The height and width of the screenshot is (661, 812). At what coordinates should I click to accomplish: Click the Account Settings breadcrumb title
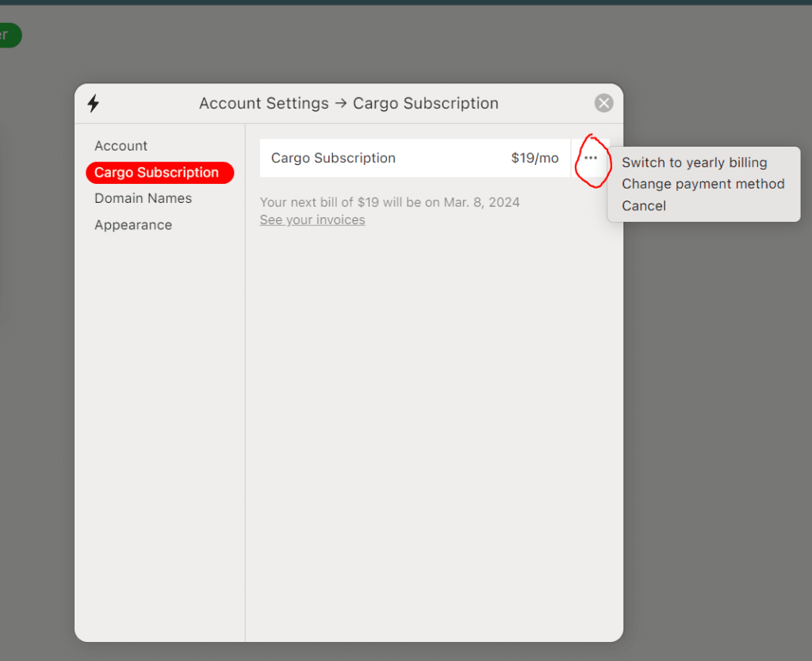pyautogui.click(x=263, y=103)
